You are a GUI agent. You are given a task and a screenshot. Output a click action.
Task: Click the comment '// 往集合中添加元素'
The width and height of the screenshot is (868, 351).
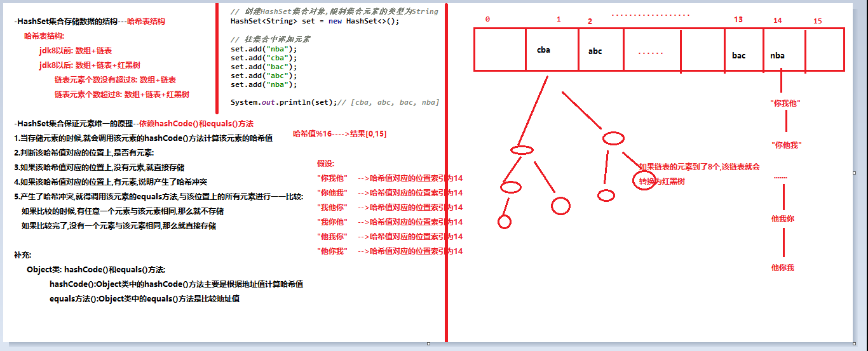click(x=270, y=39)
